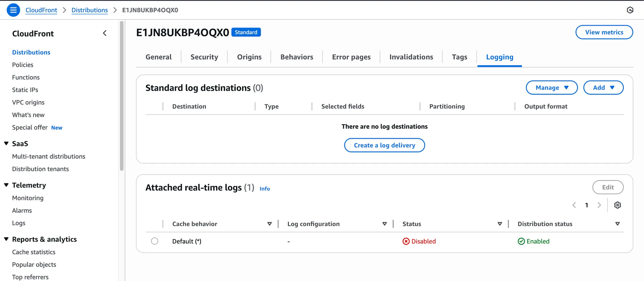Sort by Cache behavior column

[269, 224]
